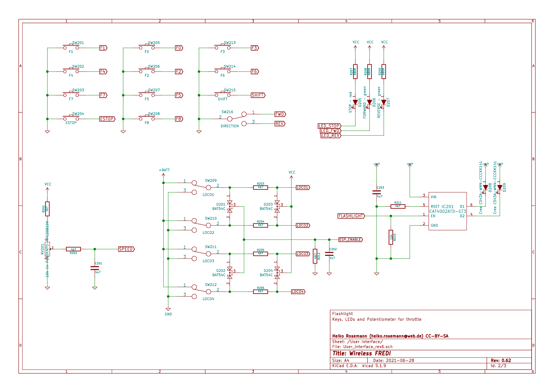Click the 'Sheet: /User Interface/' text
The image size is (554, 392).
pyautogui.click(x=358, y=342)
